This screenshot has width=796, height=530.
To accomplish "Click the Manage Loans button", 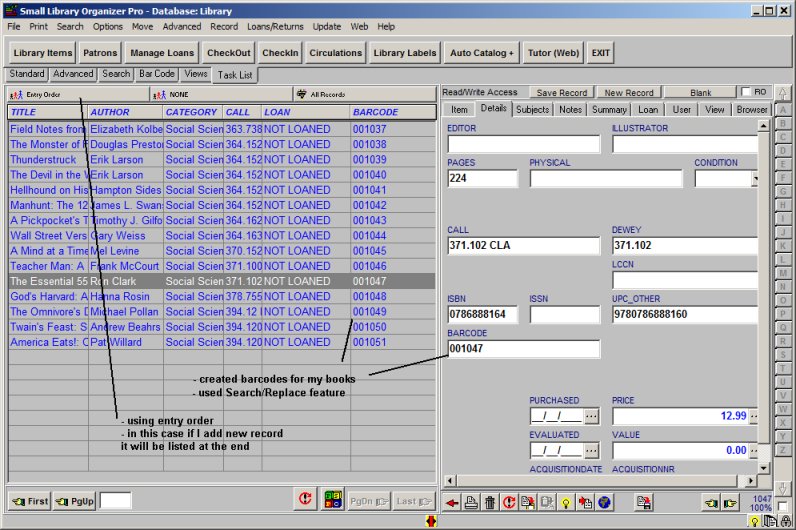I will pyautogui.click(x=162, y=53).
